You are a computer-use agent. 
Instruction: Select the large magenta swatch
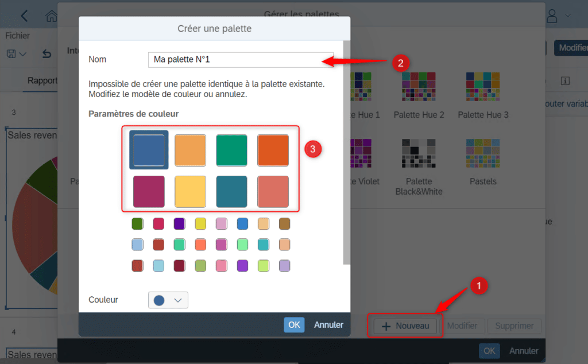[x=149, y=192]
